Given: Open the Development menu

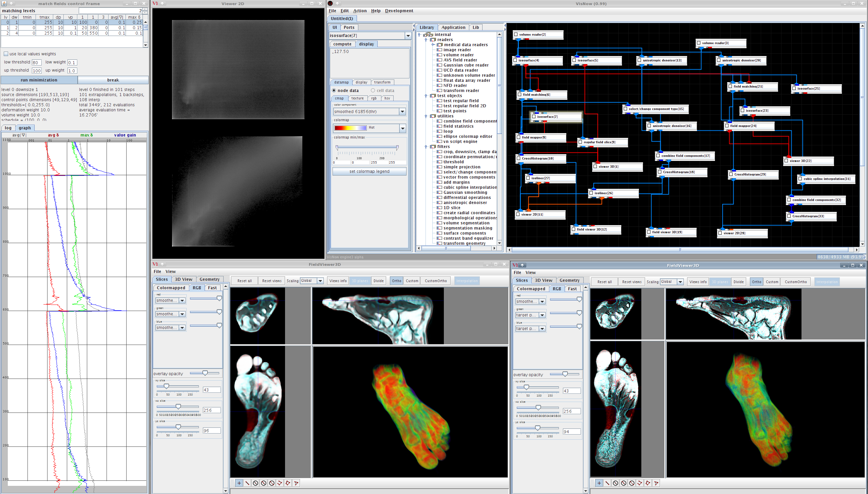Looking at the screenshot, I should (399, 11).
